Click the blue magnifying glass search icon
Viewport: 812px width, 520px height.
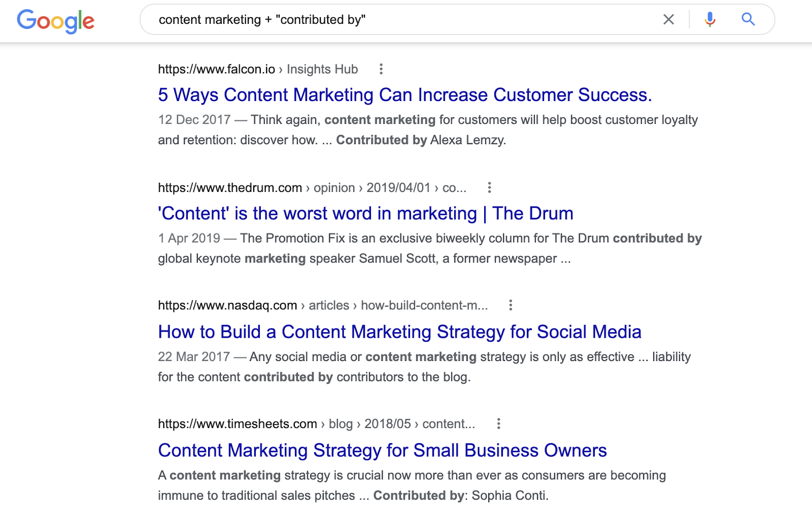tap(748, 19)
